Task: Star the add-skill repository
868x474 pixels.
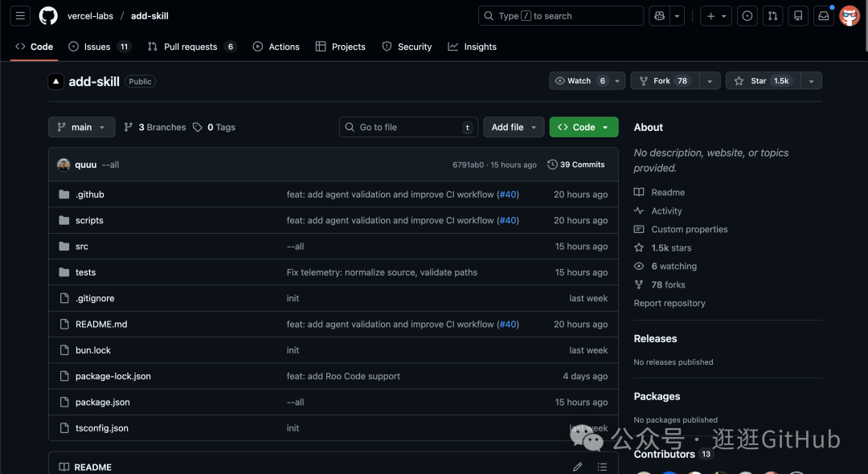Action: pyautogui.click(x=763, y=81)
